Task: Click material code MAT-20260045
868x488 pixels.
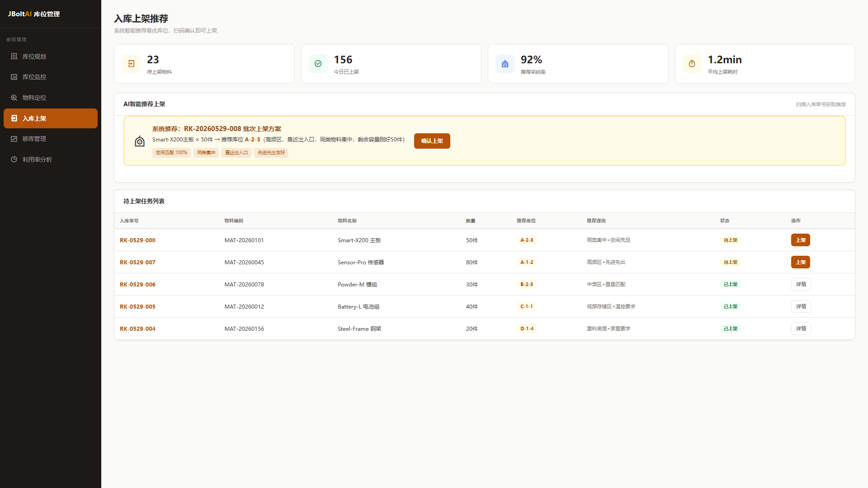Action: click(244, 263)
